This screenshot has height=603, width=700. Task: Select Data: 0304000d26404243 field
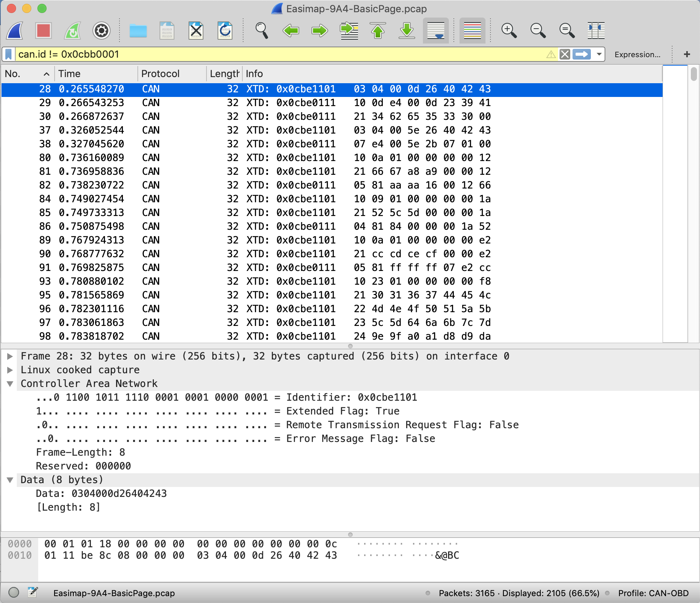pos(102,493)
